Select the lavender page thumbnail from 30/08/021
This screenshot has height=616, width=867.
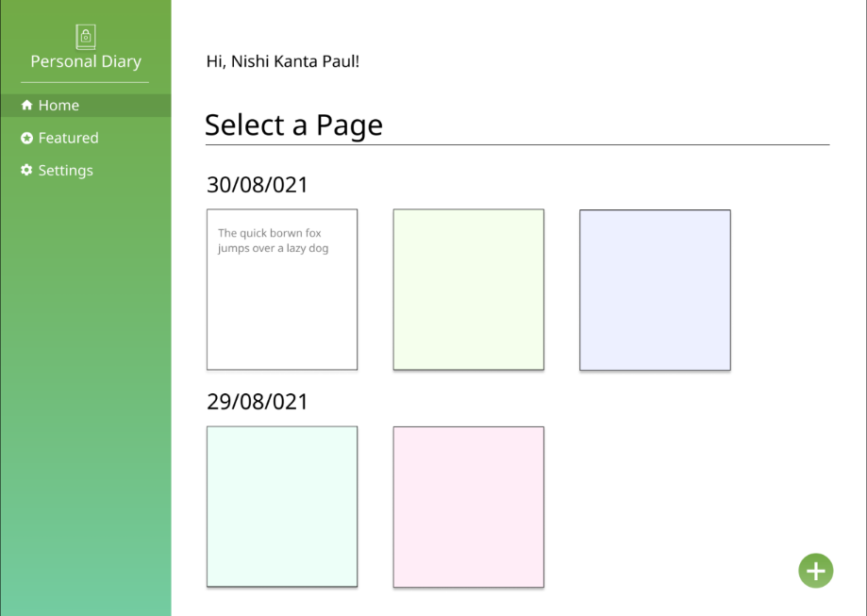(655, 288)
